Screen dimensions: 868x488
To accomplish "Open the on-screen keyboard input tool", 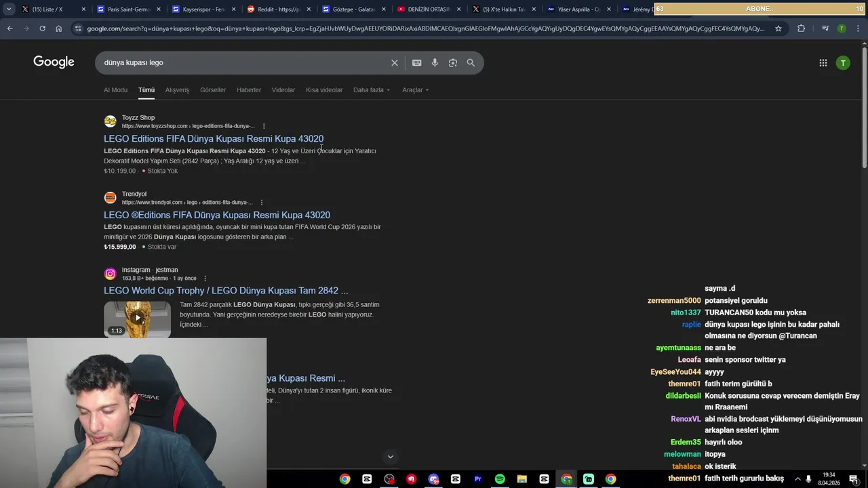I will (x=416, y=62).
